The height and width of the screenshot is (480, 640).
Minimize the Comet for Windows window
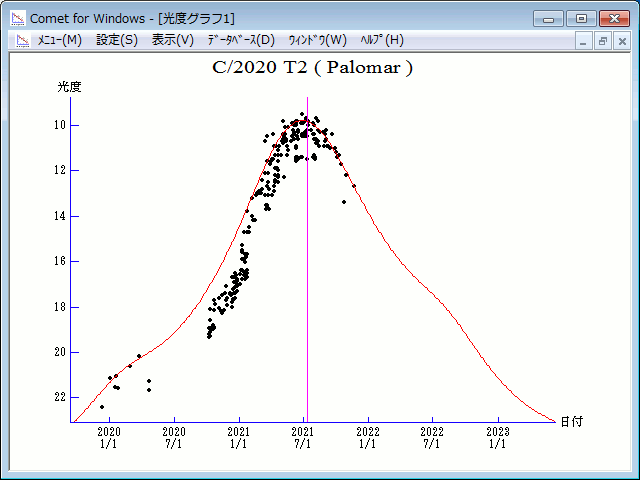tap(548, 19)
